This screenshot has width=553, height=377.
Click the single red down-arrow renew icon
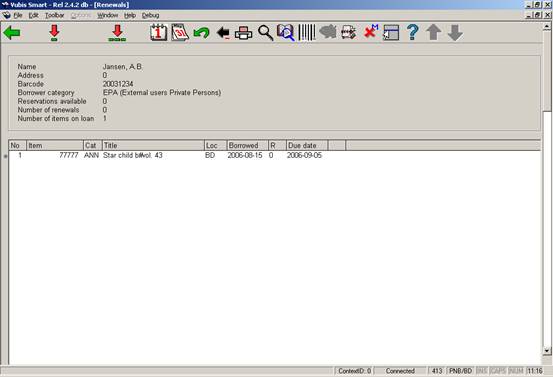[54, 33]
